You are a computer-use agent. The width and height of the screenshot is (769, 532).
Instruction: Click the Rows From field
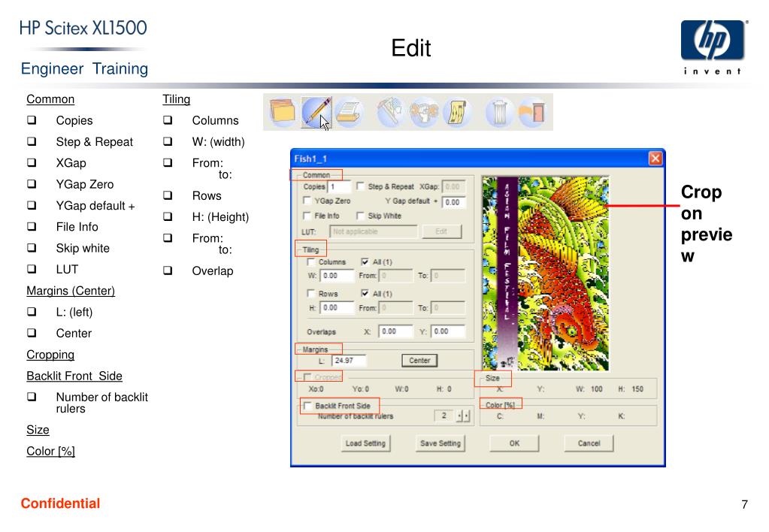point(396,308)
